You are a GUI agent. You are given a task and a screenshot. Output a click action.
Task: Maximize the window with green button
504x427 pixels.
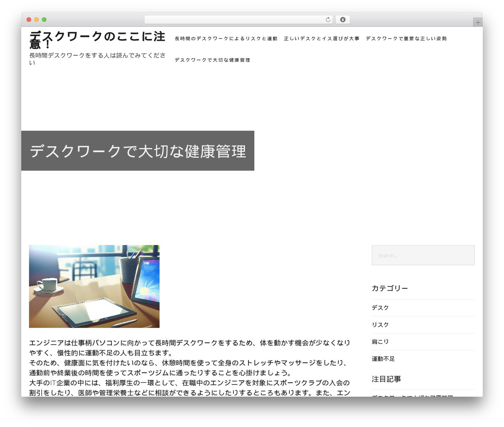[x=44, y=20]
